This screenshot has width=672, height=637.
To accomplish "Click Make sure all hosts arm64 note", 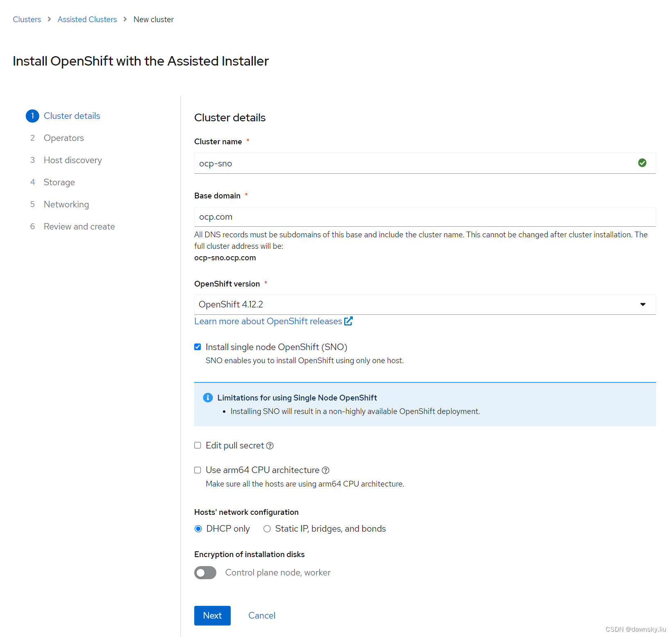I will click(x=305, y=484).
